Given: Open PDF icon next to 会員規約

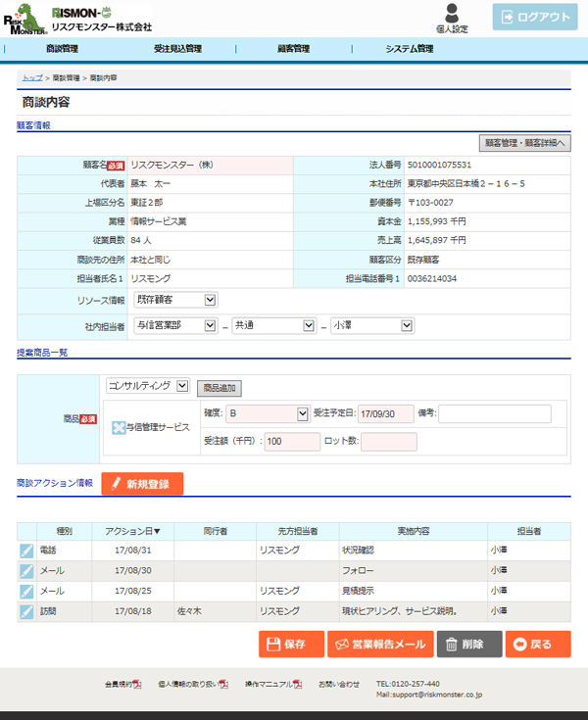Looking at the screenshot, I should (x=137, y=684).
